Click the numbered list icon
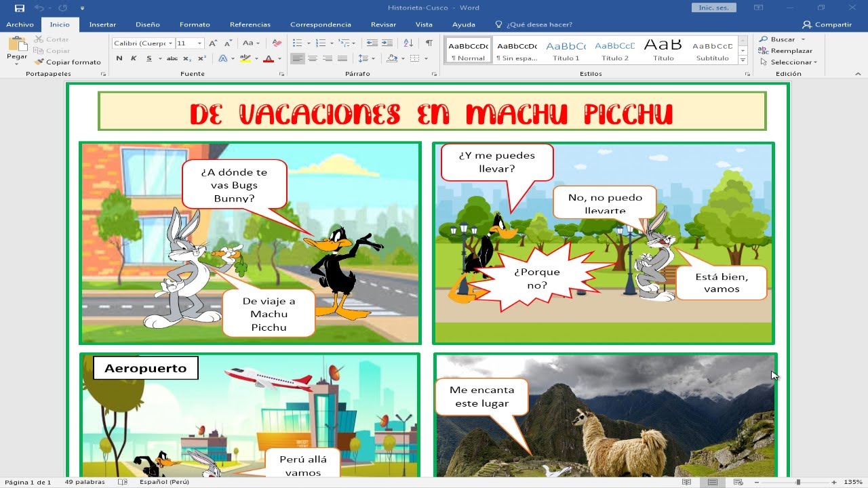The height and width of the screenshot is (488, 868). tap(321, 43)
